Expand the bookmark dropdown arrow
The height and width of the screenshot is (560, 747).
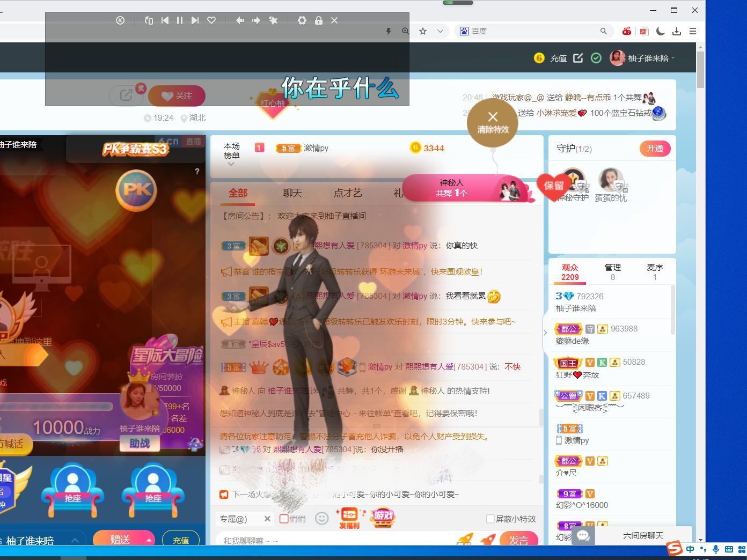coord(440,31)
